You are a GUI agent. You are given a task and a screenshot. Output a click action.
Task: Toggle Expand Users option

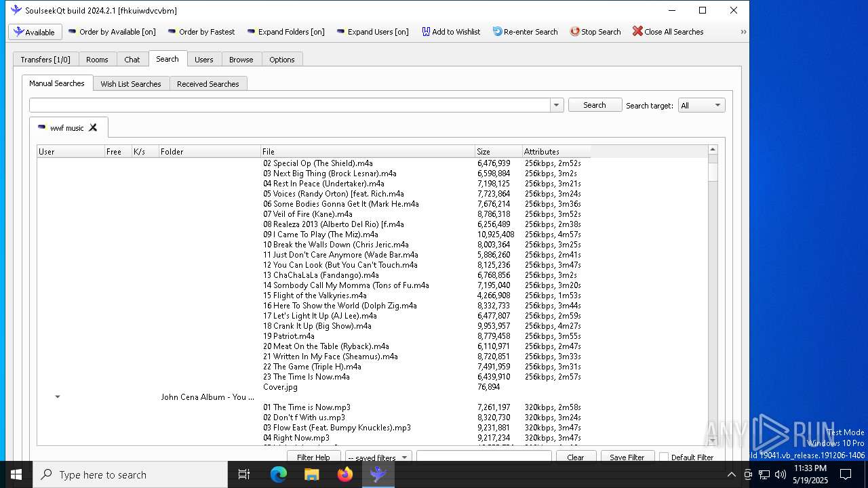pyautogui.click(x=373, y=32)
